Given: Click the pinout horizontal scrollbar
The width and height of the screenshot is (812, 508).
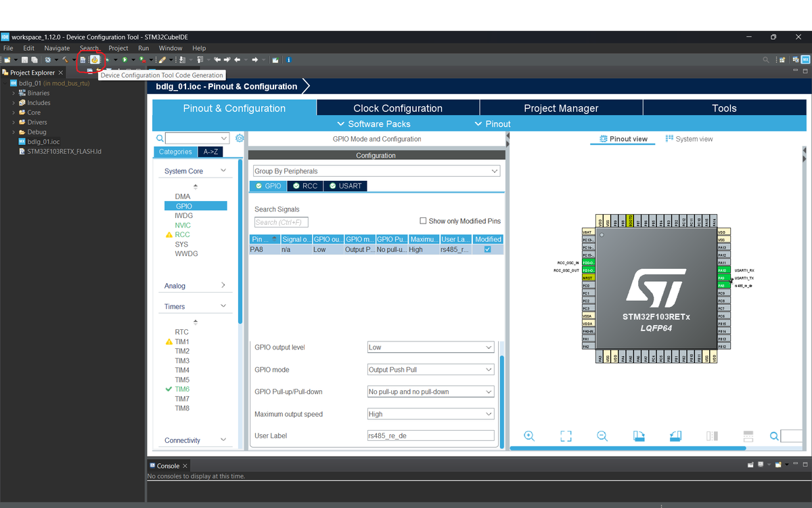Looking at the screenshot, I should pos(628,448).
